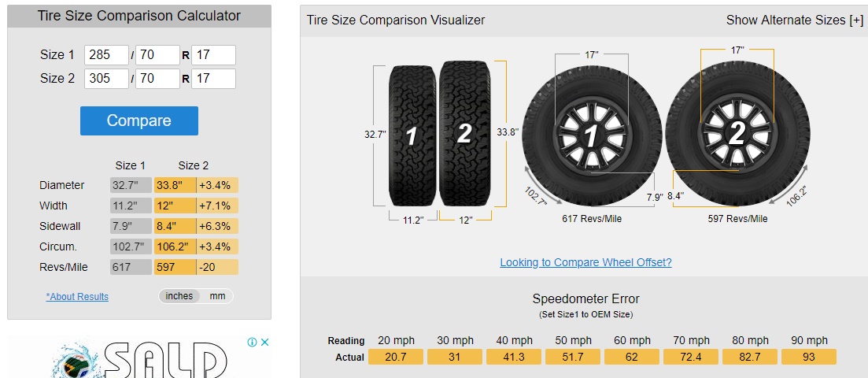The width and height of the screenshot is (868, 378).
Task: Select the wheel 2 side-view image
Action: (737, 135)
